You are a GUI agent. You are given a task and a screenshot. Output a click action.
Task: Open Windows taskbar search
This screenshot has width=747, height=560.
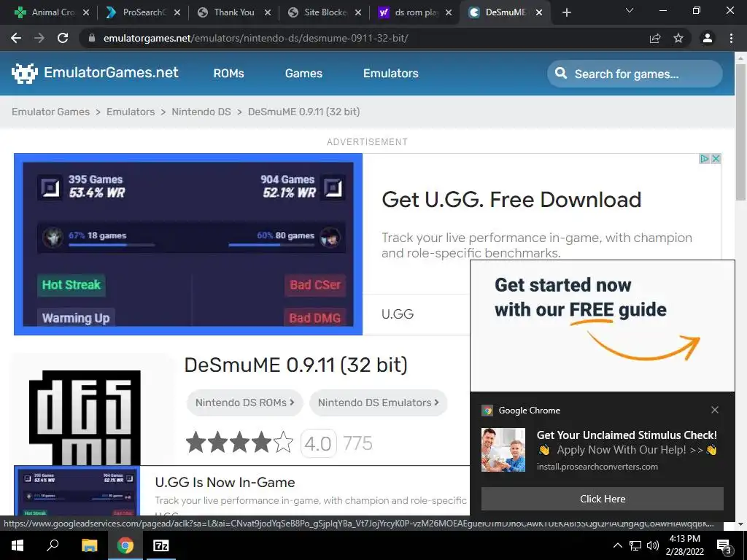[53, 545]
